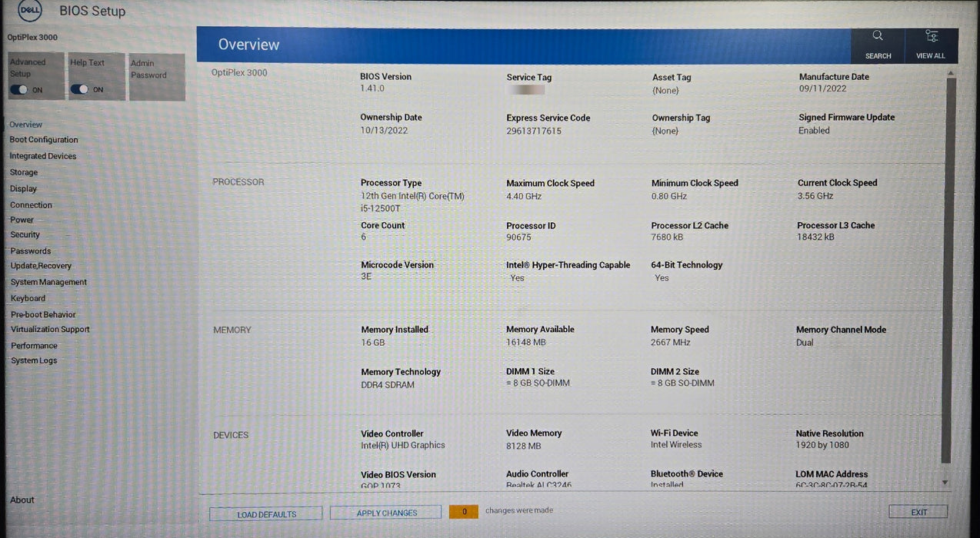Select Overview in the sidebar
Viewport: 980px width, 538px height.
click(26, 125)
